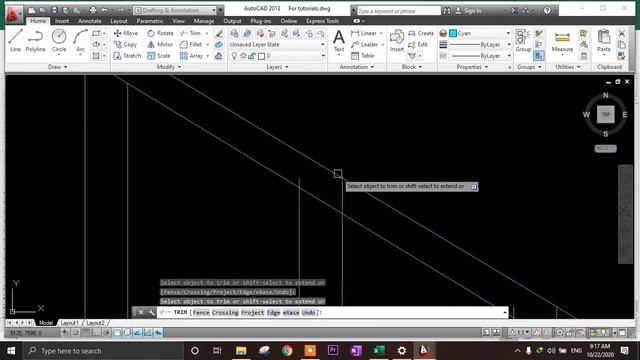
Task: Toggle Dynamic UCS in status bar
Action: 148,333
